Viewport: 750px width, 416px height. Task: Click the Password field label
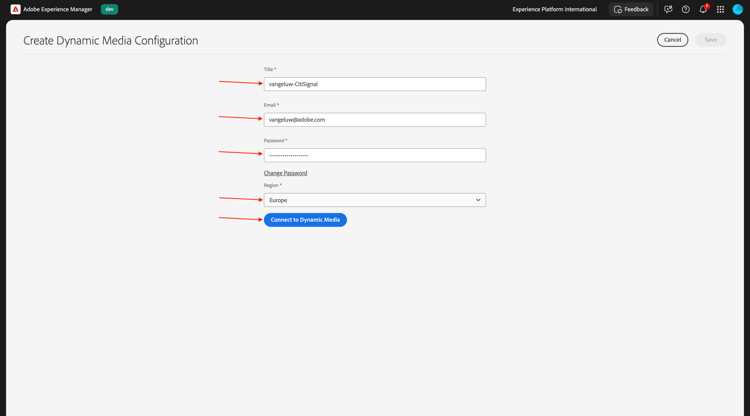[276, 141]
